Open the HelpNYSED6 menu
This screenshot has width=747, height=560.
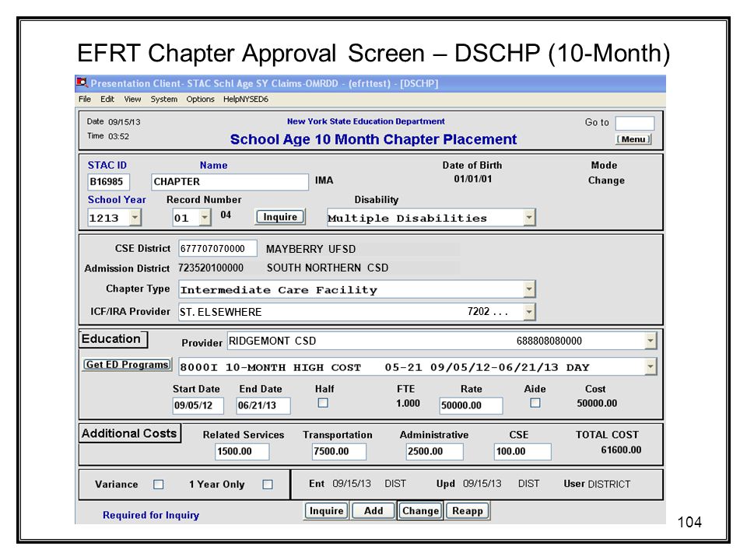click(246, 99)
